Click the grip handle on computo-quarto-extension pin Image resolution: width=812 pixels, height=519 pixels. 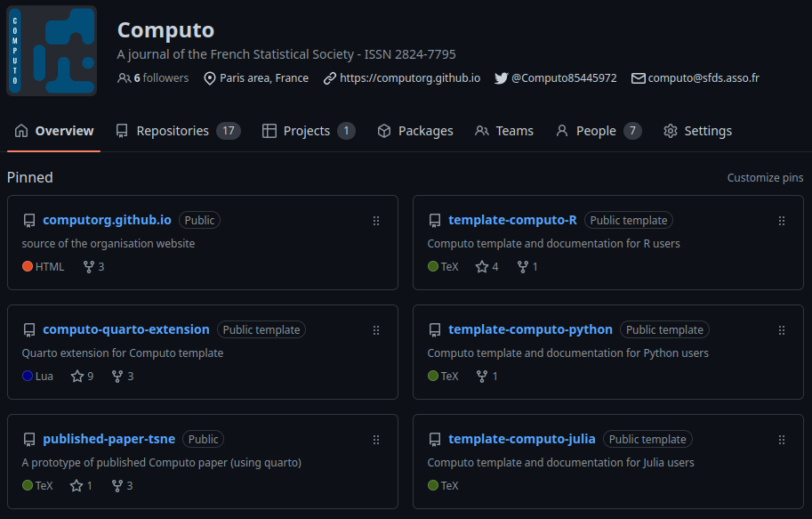click(376, 330)
